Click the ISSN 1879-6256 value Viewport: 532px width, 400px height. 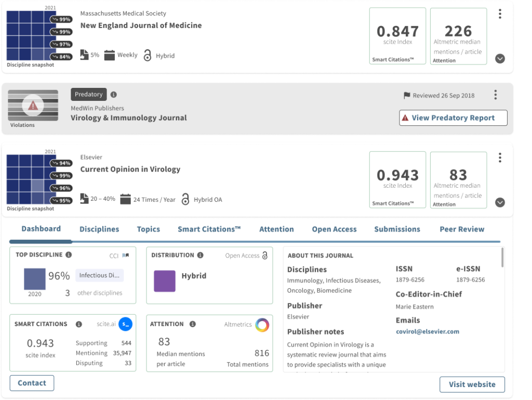pyautogui.click(x=410, y=280)
